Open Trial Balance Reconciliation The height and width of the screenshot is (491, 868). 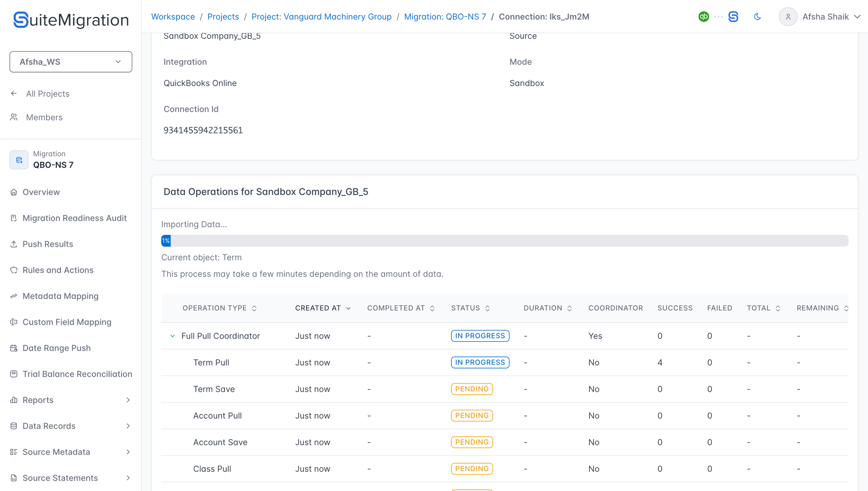point(77,374)
